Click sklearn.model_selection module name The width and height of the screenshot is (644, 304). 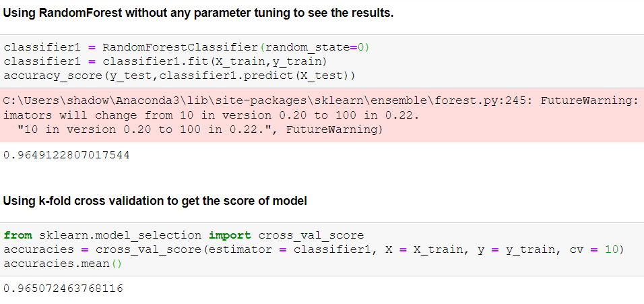(x=121, y=235)
